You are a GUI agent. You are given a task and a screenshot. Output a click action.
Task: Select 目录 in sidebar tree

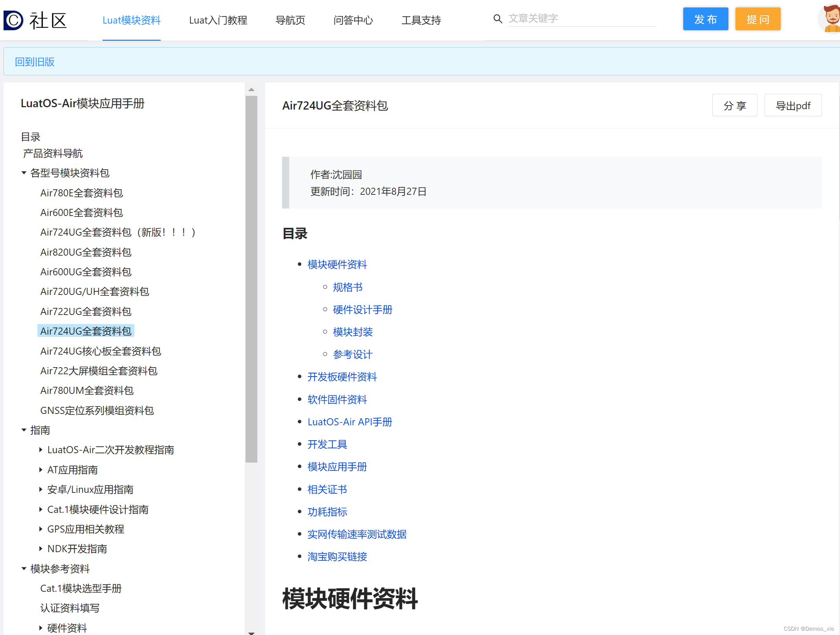tap(31, 137)
